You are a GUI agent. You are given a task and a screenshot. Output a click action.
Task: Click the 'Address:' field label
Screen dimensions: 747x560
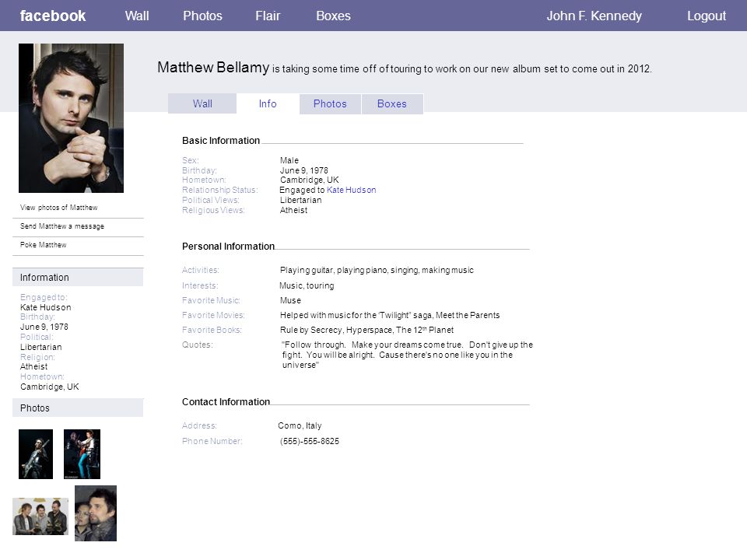[200, 425]
